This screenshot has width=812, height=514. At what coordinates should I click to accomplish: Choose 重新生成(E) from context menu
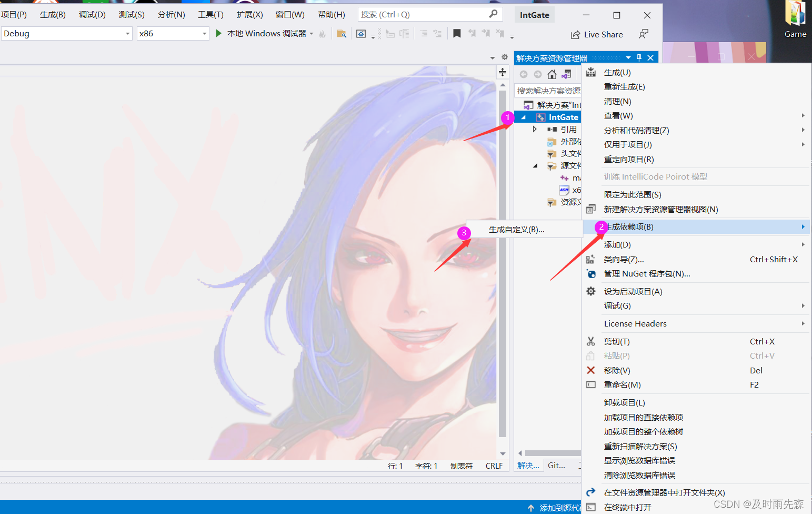pos(696,87)
